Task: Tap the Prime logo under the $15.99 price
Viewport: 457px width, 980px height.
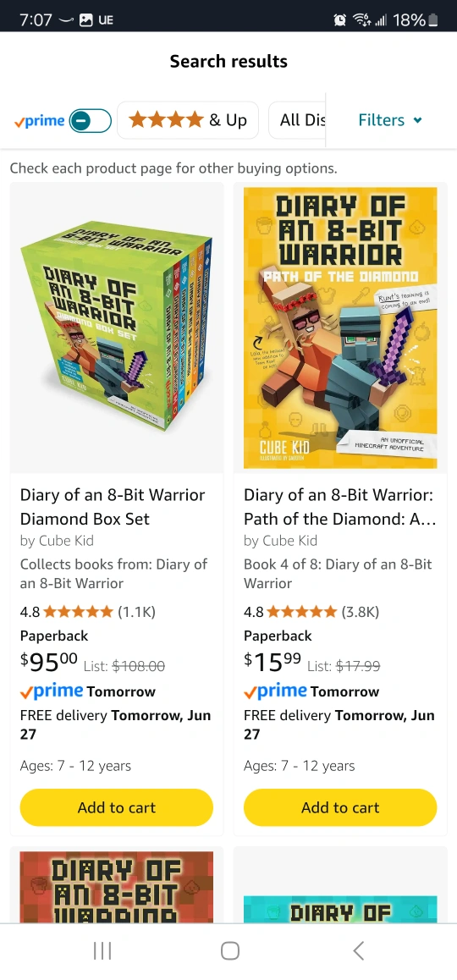Action: 276,691
